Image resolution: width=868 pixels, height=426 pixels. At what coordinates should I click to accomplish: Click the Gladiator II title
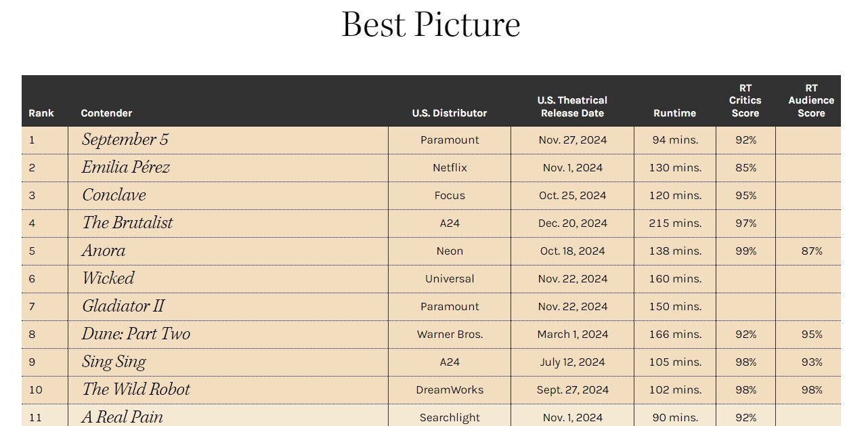click(123, 306)
